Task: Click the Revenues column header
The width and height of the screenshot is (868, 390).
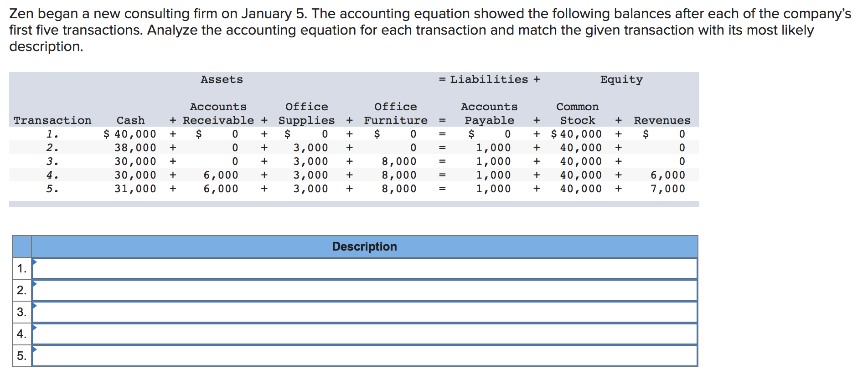Action: 662,120
